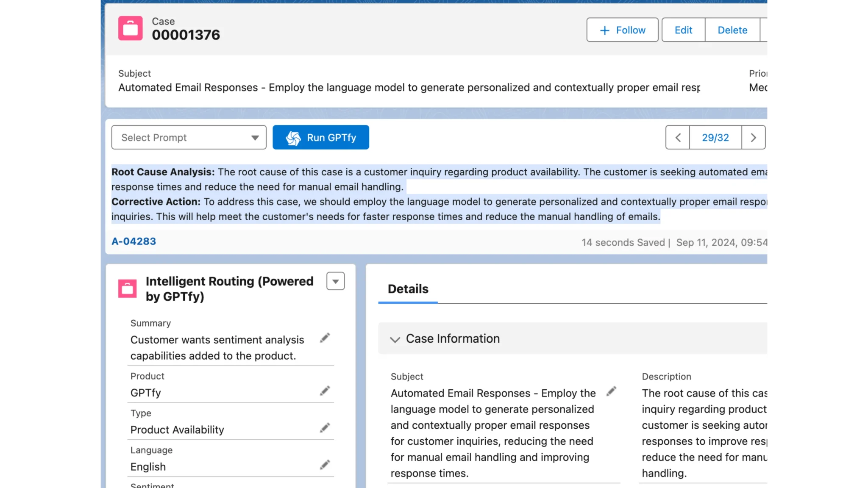Click the Edit button
This screenshot has height=488, width=868.
683,30
